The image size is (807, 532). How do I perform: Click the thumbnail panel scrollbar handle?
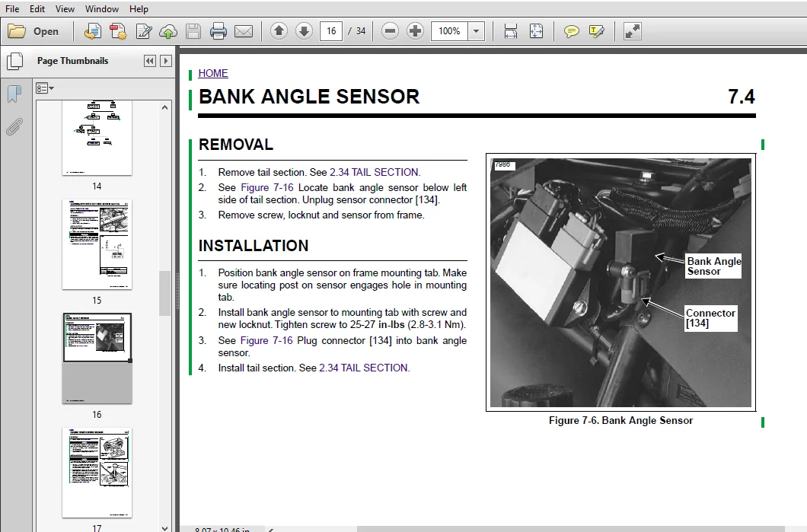coord(164,293)
